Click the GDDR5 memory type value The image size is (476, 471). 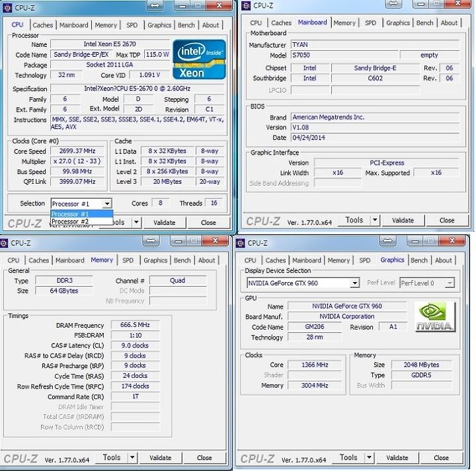[421, 375]
